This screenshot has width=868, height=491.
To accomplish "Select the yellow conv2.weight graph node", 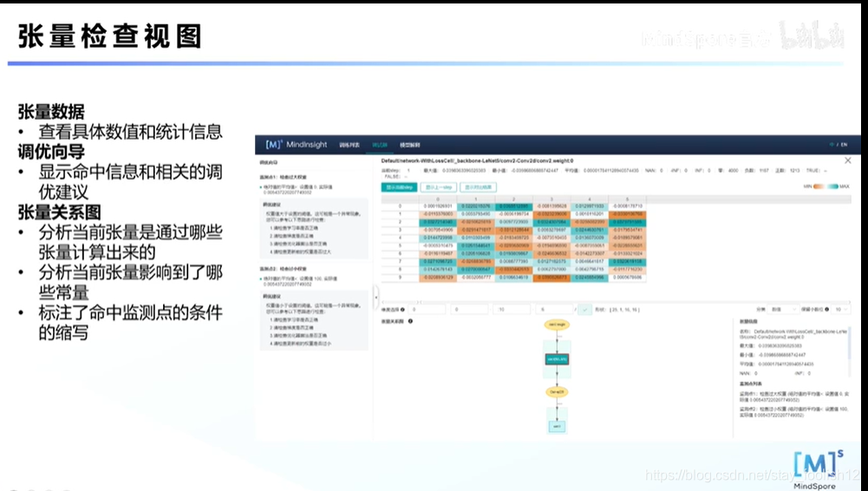I will click(557, 325).
